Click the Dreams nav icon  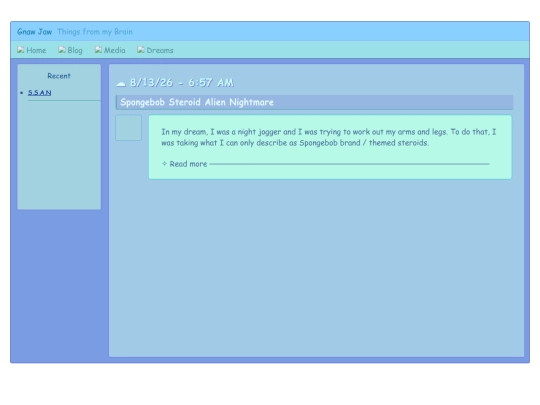[141, 50]
